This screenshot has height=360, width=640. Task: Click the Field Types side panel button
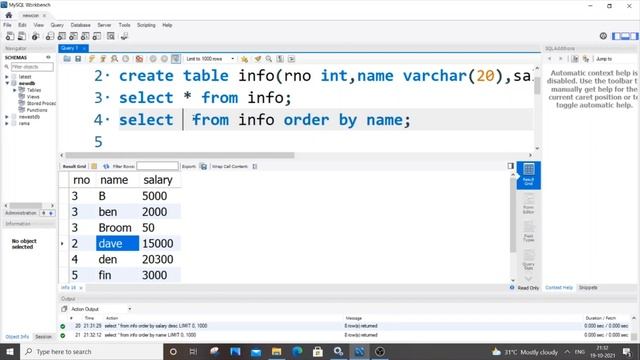click(529, 232)
